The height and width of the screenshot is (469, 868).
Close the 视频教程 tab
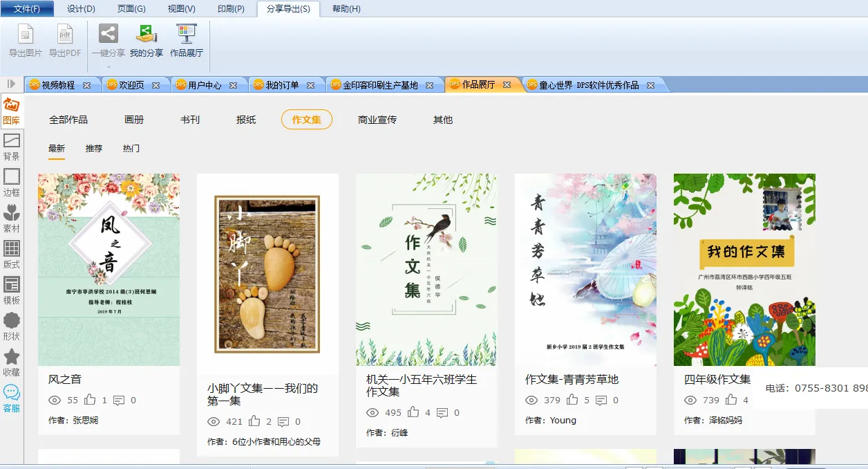[x=86, y=85]
